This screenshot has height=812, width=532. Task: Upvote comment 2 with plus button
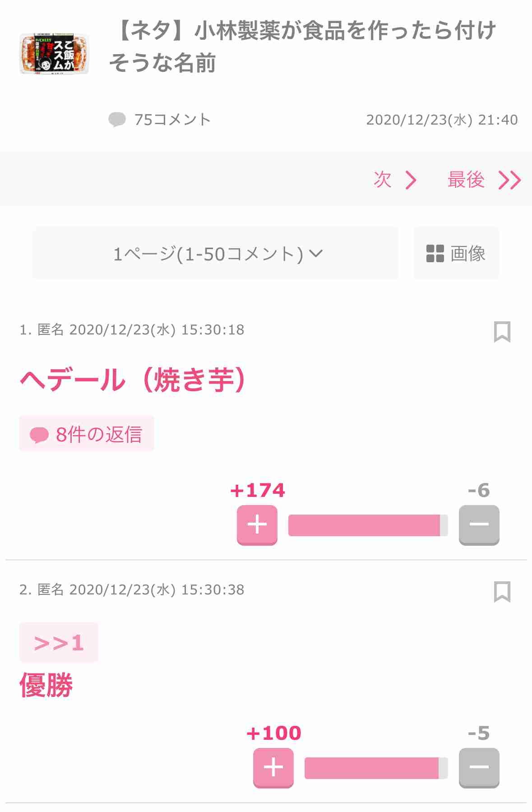tap(273, 768)
